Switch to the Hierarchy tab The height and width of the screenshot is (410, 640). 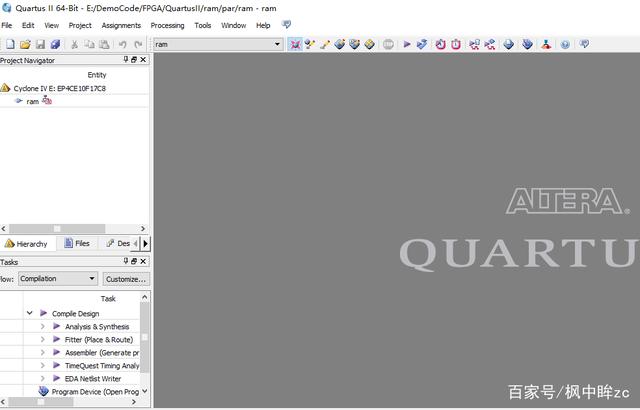(x=26, y=244)
